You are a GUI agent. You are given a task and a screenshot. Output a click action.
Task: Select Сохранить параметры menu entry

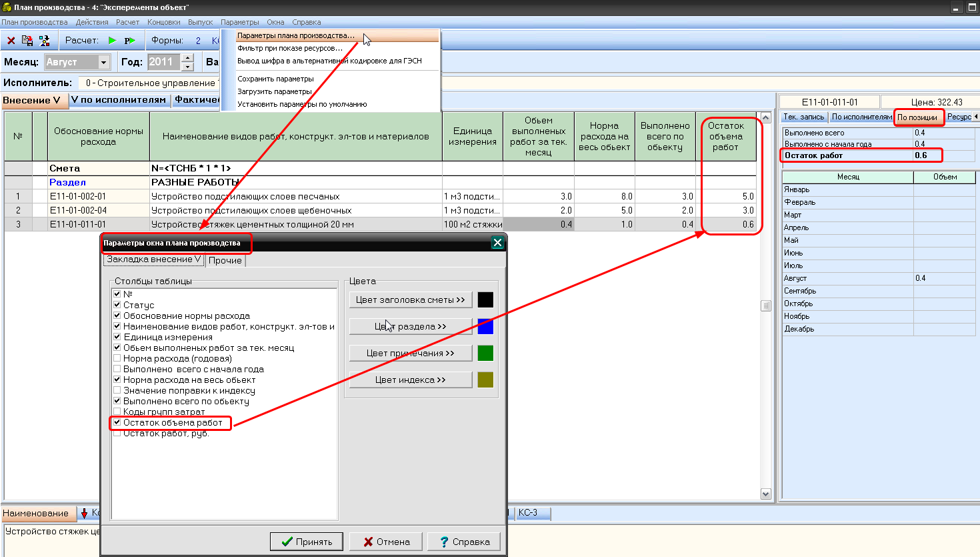coord(275,79)
